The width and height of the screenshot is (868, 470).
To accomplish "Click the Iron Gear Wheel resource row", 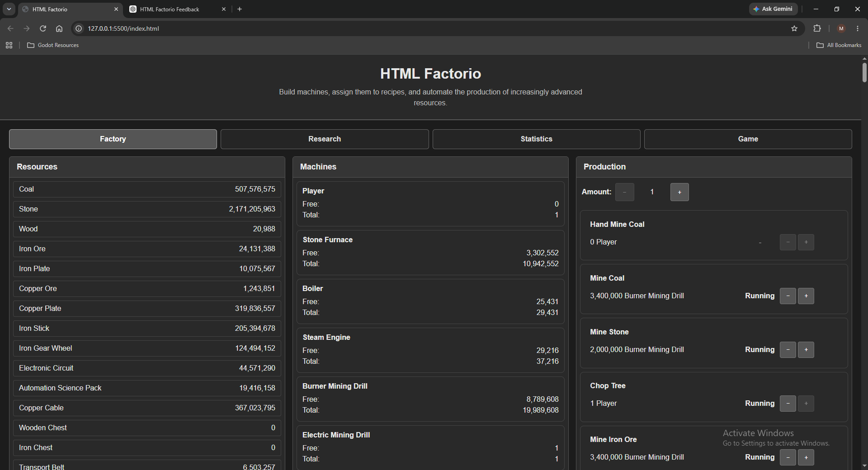I will [x=147, y=348].
